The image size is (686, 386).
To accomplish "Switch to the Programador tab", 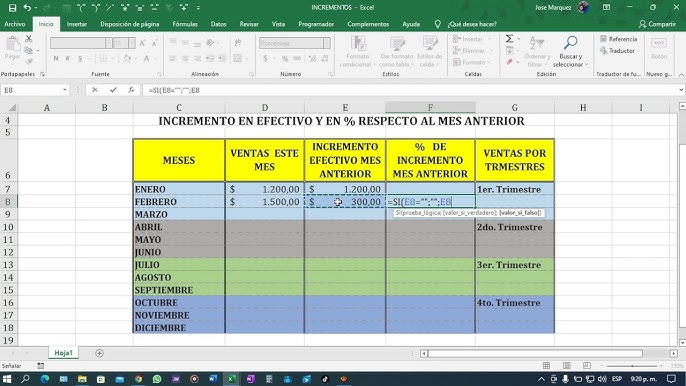I will pos(316,24).
